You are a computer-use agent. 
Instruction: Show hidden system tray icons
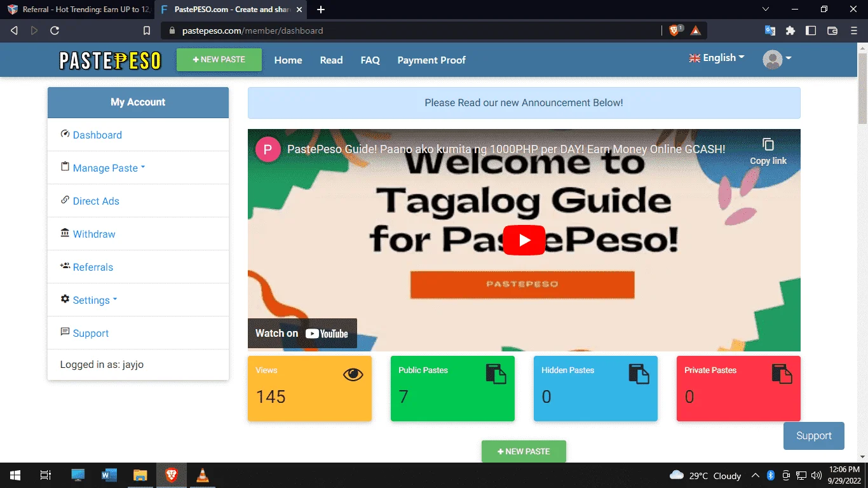[756, 475]
